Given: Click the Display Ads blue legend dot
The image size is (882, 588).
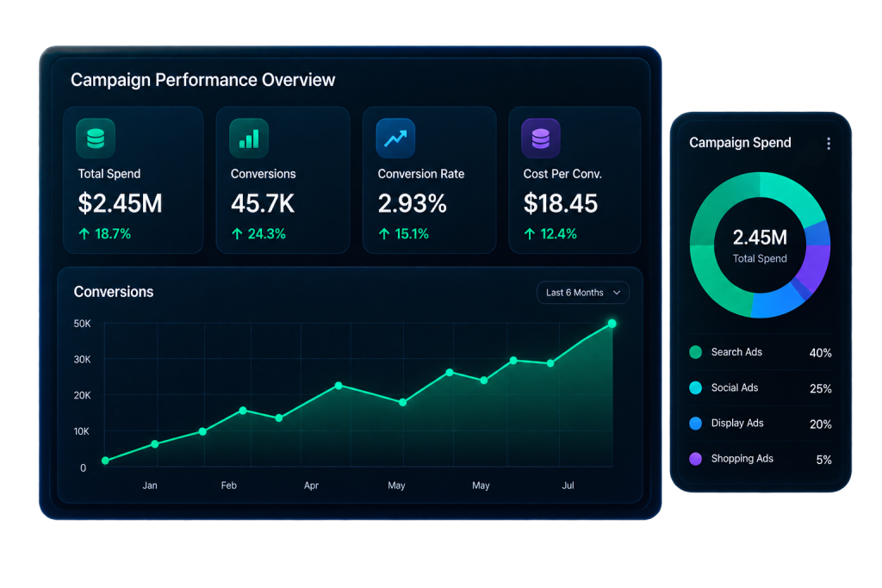Looking at the screenshot, I should click(696, 424).
